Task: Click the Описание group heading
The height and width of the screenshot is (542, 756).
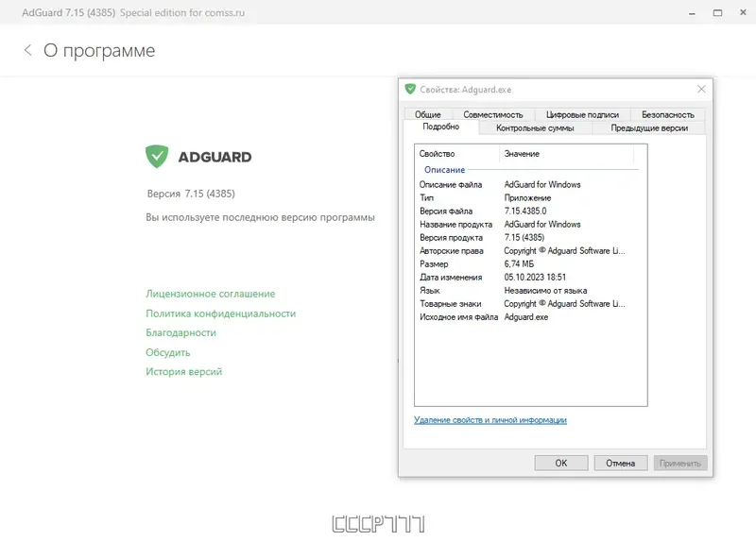Action: [444, 170]
